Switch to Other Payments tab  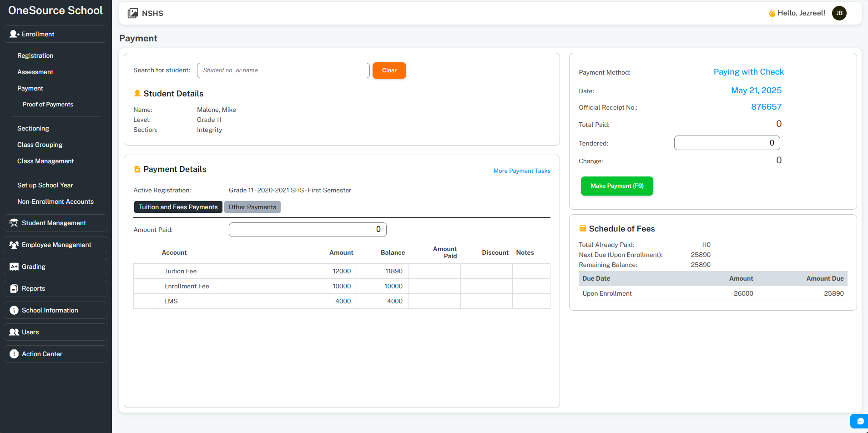click(252, 207)
